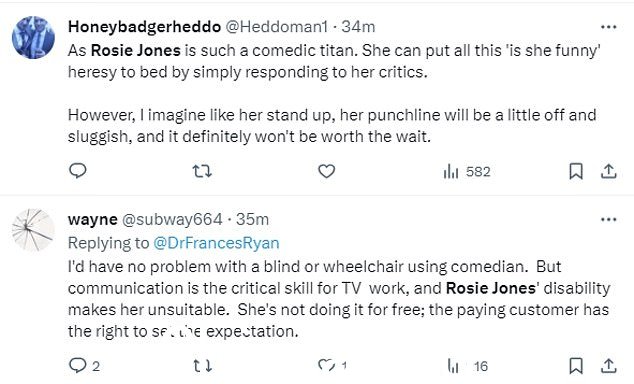Open the @subway664 profile handle

point(172,219)
